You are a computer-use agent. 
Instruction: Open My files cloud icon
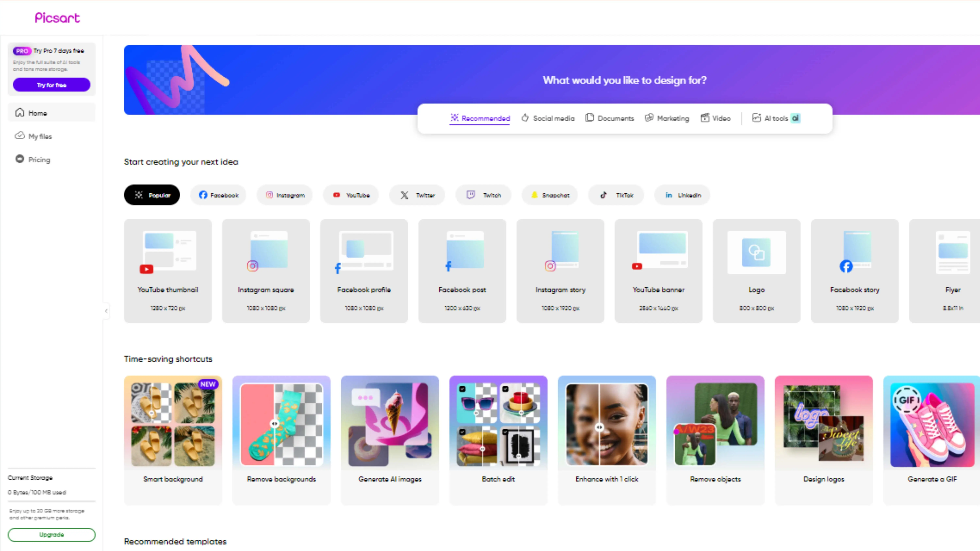(20, 135)
